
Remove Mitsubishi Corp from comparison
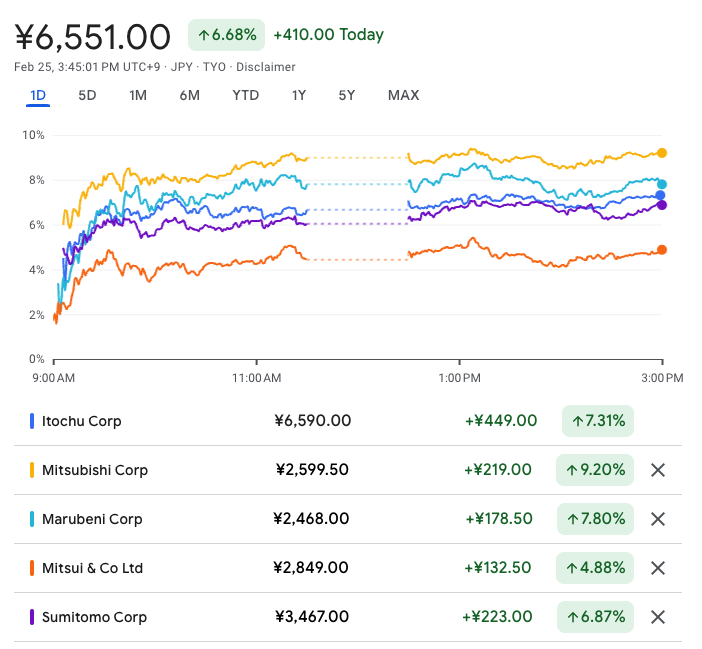[657, 470]
